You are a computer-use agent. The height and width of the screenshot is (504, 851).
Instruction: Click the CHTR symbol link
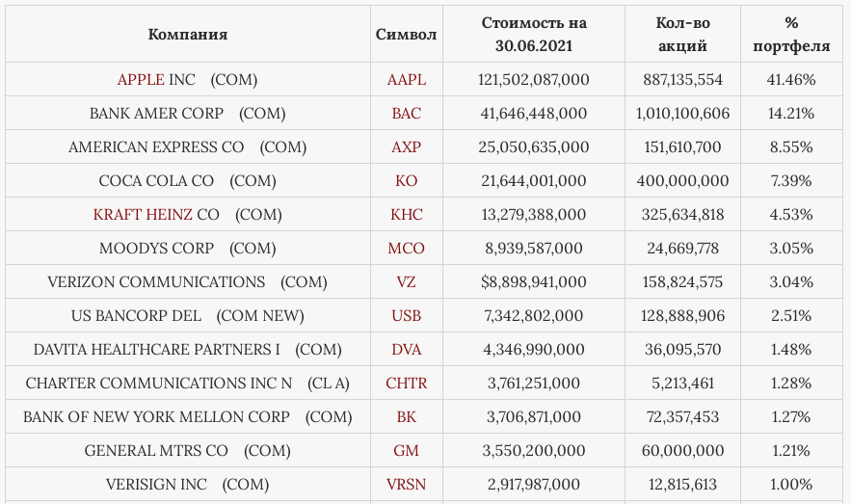pyautogui.click(x=406, y=383)
